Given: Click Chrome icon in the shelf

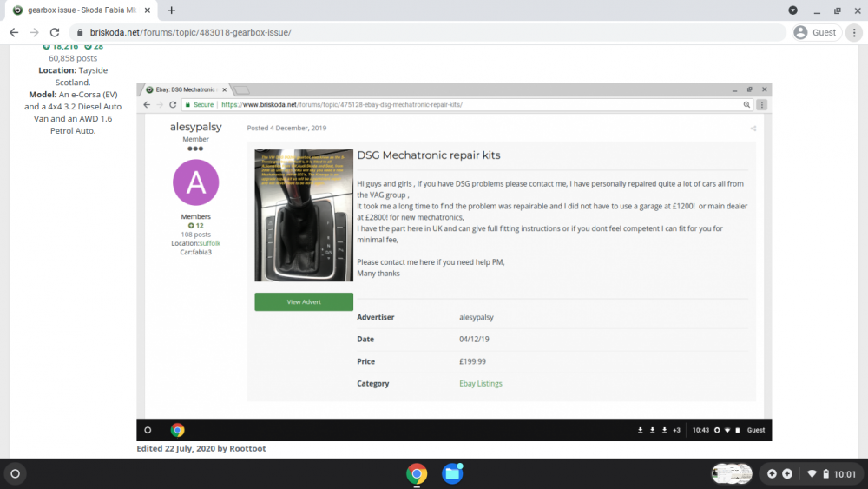Looking at the screenshot, I should [417, 473].
